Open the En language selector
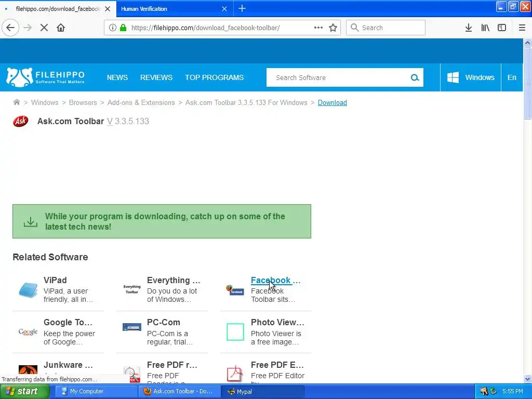532x399 pixels. pos(512,77)
